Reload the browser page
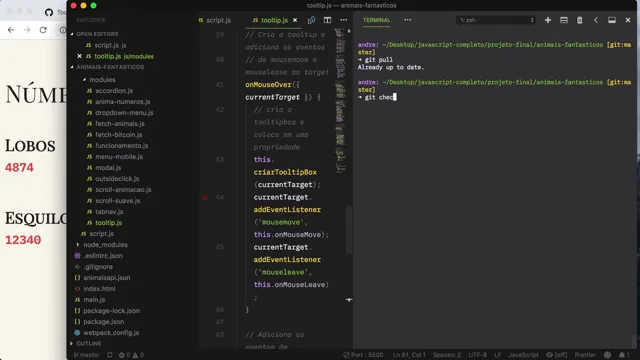The width and height of the screenshot is (640, 360). pyautogui.click(x=43, y=30)
